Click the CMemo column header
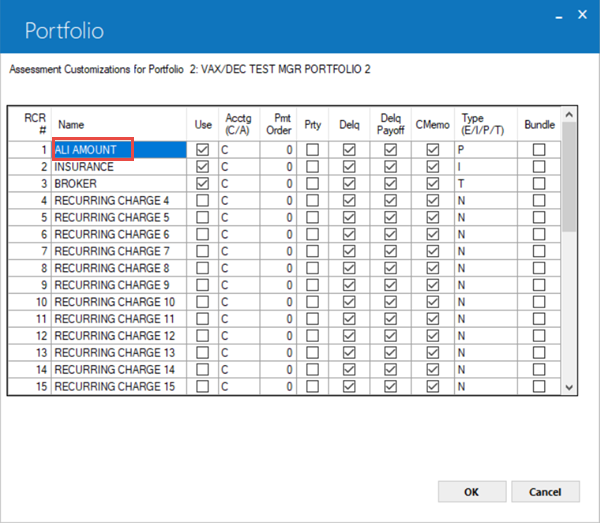 point(433,124)
